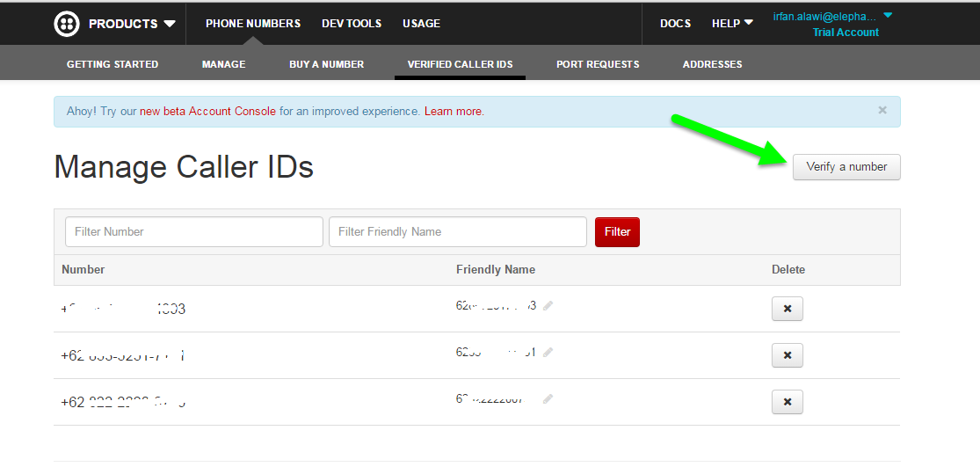Click the Delete column header

(x=788, y=269)
